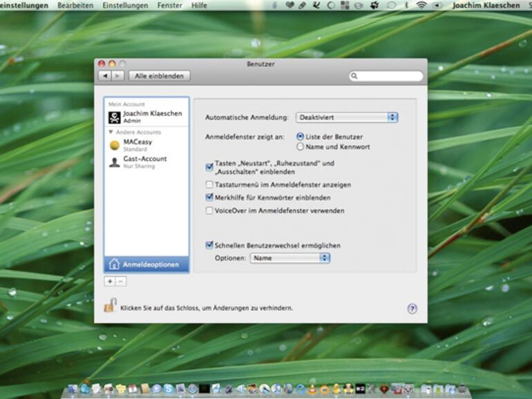532x399 pixels.
Task: Select 'Anmeldeoptionen' in the sidebar
Action: coord(146,264)
